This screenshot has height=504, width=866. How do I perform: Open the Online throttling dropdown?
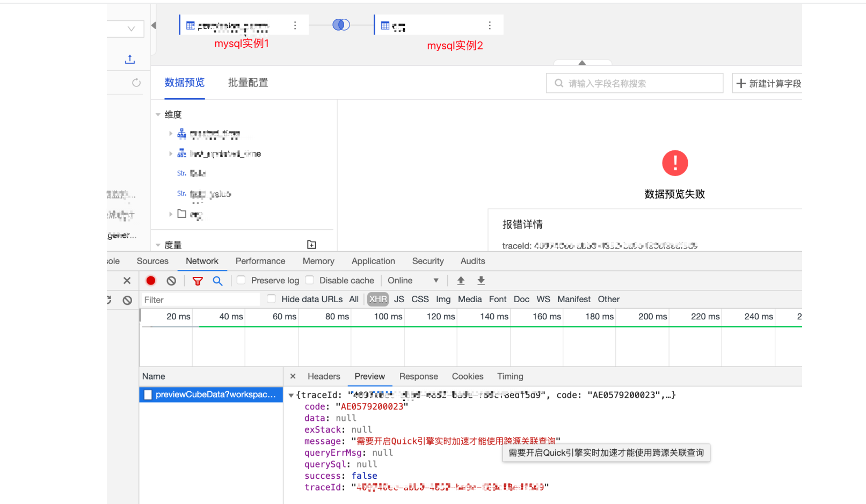tap(413, 281)
